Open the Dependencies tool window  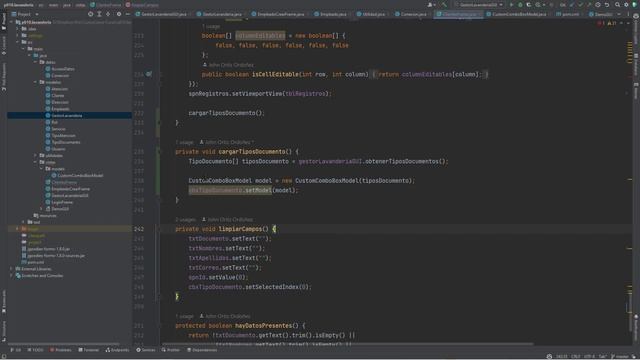tap(202, 350)
